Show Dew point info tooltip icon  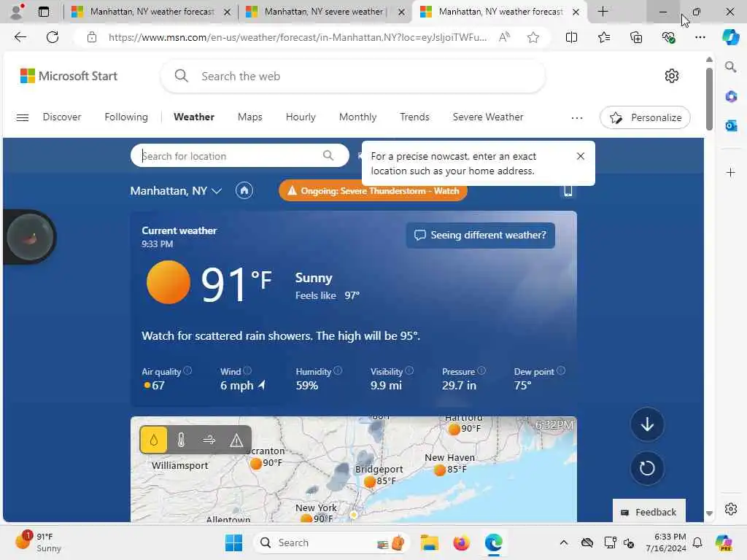point(561,370)
